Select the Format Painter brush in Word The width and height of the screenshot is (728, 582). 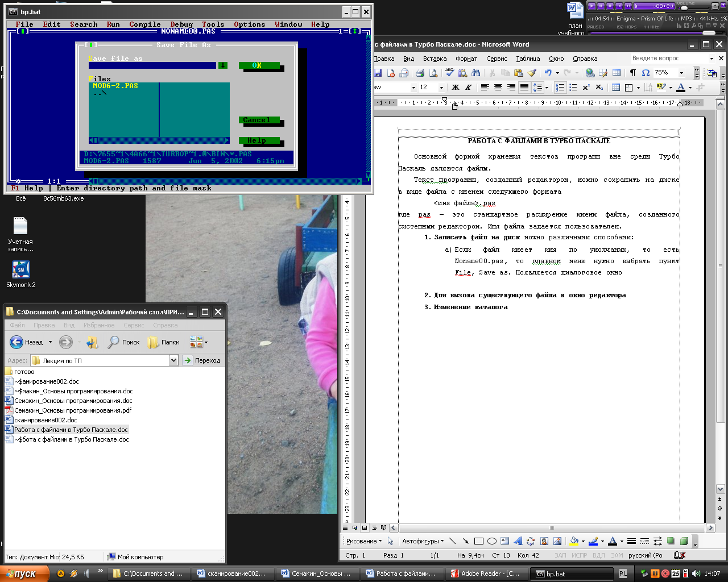coord(532,73)
